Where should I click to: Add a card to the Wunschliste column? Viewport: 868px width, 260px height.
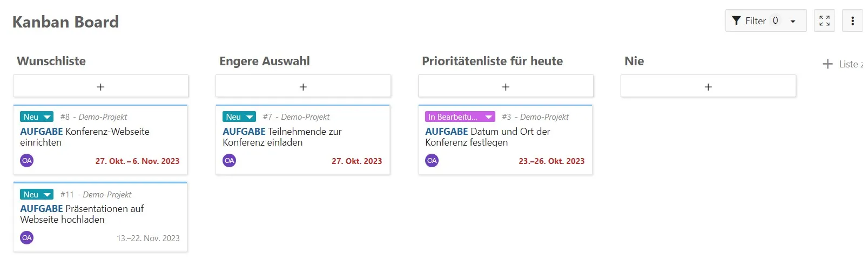point(100,86)
